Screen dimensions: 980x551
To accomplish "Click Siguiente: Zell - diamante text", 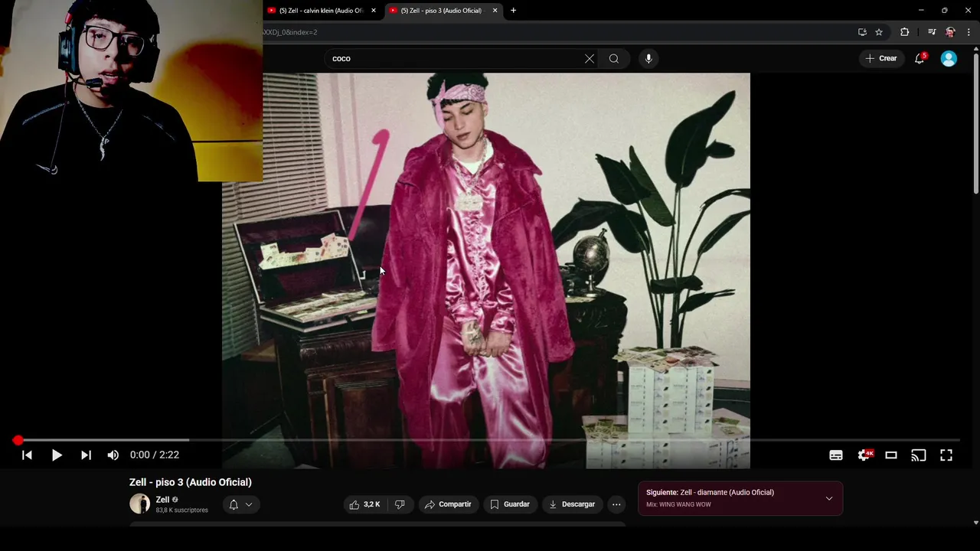I will tap(710, 492).
